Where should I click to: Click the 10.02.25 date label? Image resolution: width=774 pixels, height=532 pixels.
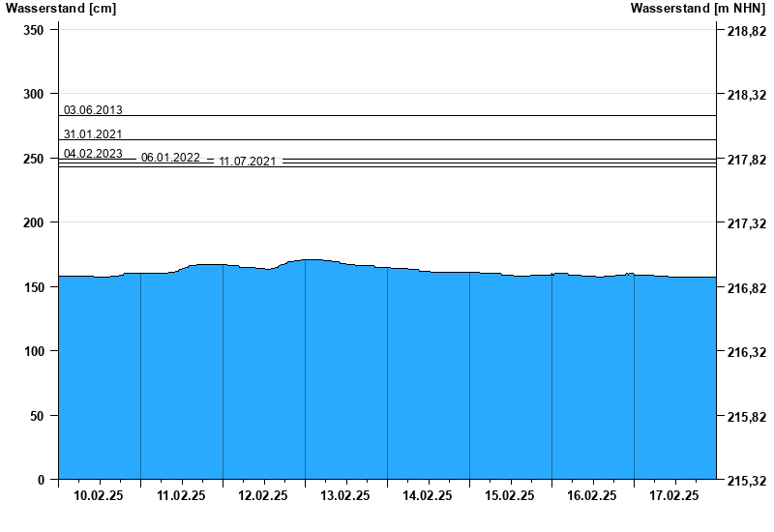[x=99, y=495]
